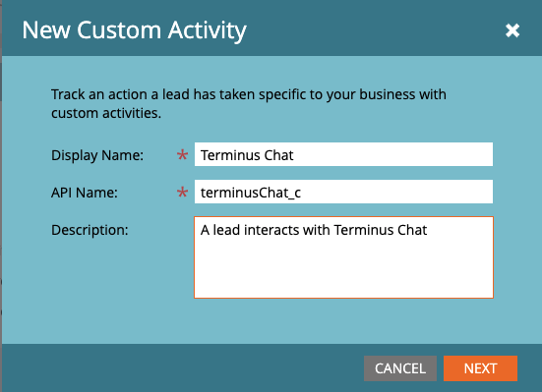The image size is (542, 392).
Task: Click the required asterisk beside API Name
Action: (x=182, y=192)
